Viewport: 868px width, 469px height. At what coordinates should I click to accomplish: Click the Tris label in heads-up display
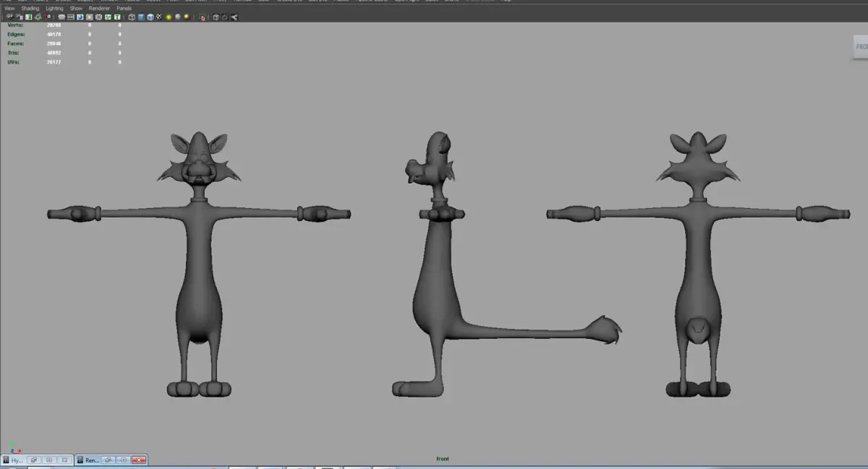click(14, 53)
